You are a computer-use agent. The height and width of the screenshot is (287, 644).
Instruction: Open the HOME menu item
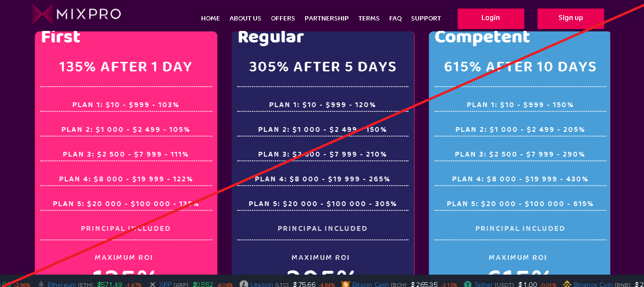[x=211, y=19]
